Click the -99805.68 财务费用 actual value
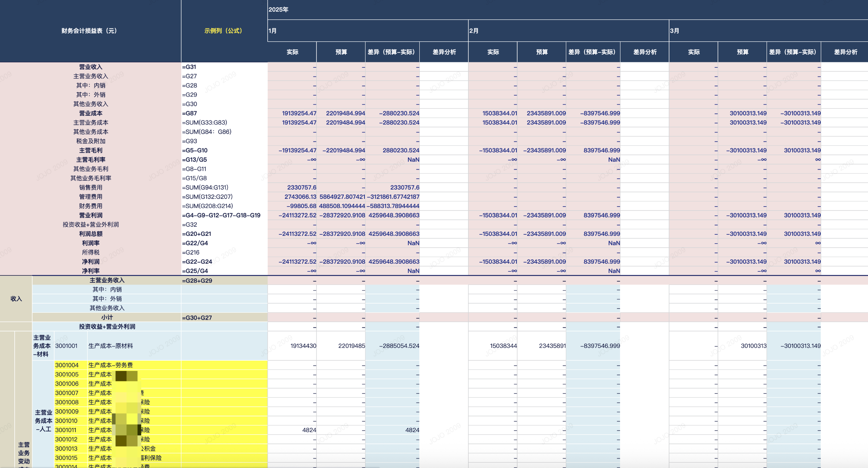 point(301,206)
